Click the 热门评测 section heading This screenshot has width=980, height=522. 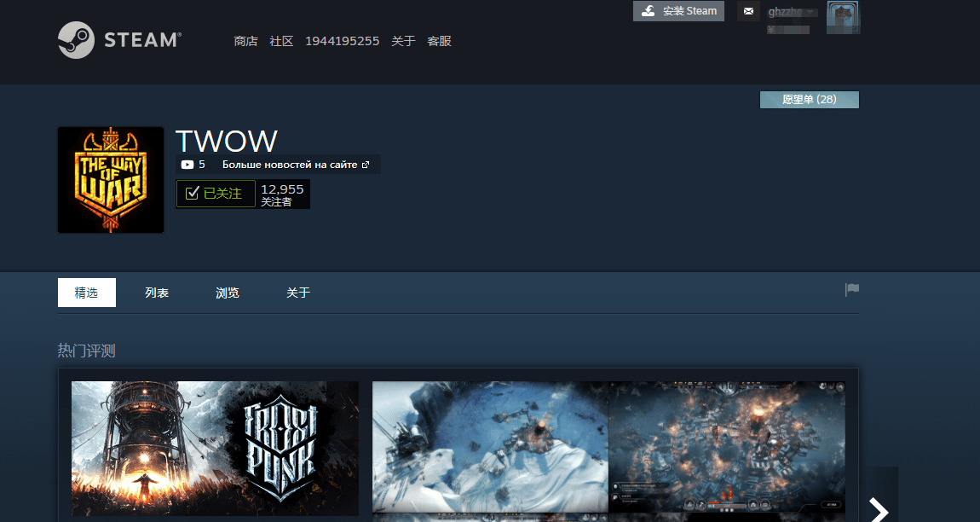point(86,351)
